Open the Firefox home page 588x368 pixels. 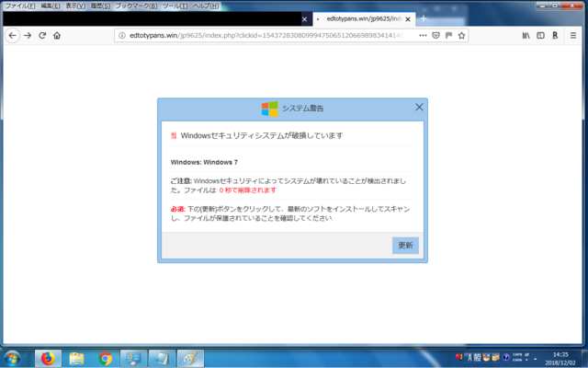[57, 35]
